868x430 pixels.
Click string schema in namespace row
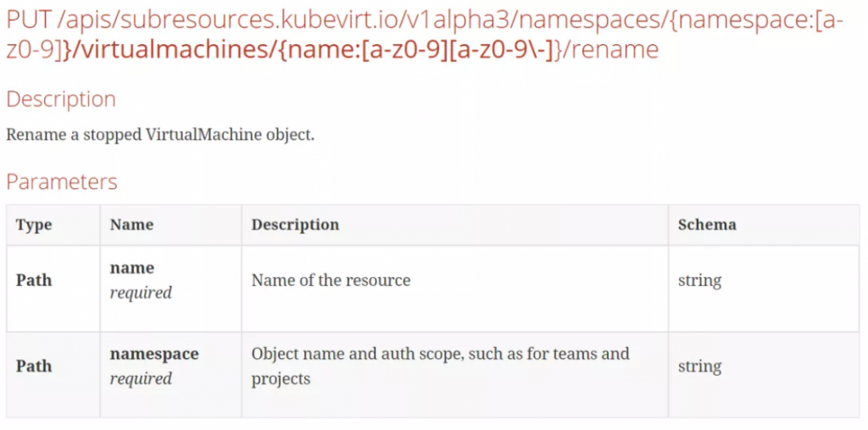(699, 366)
